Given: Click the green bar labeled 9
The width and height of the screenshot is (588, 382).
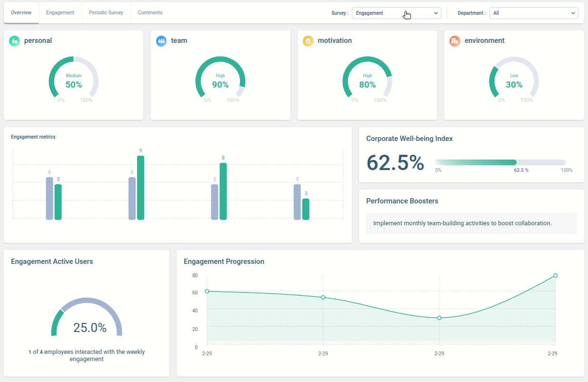Looking at the screenshot, I should [140, 188].
